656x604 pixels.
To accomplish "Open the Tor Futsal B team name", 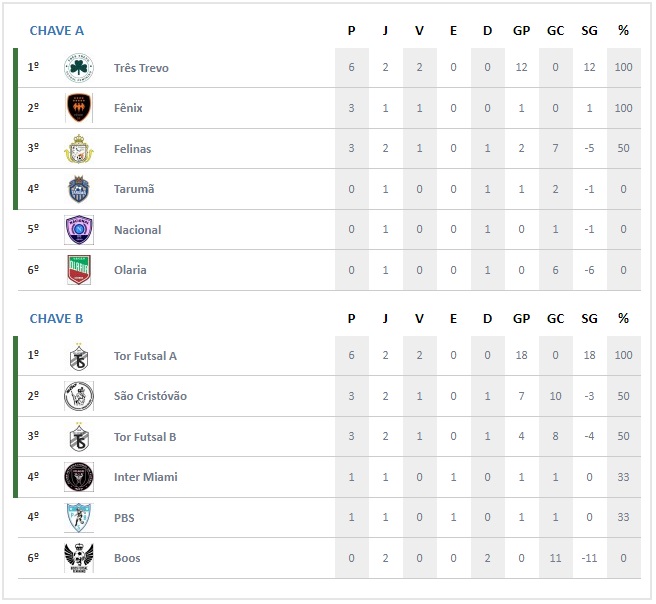I will (145, 437).
